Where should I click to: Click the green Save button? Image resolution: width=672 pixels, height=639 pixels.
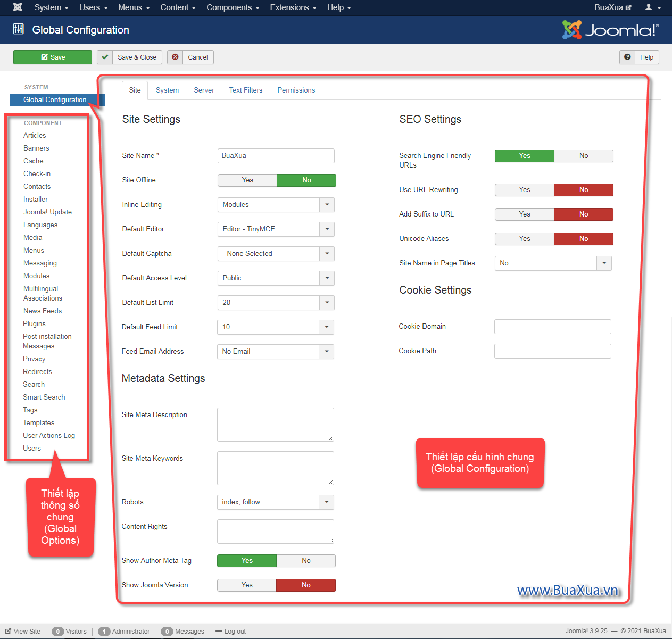tap(53, 57)
